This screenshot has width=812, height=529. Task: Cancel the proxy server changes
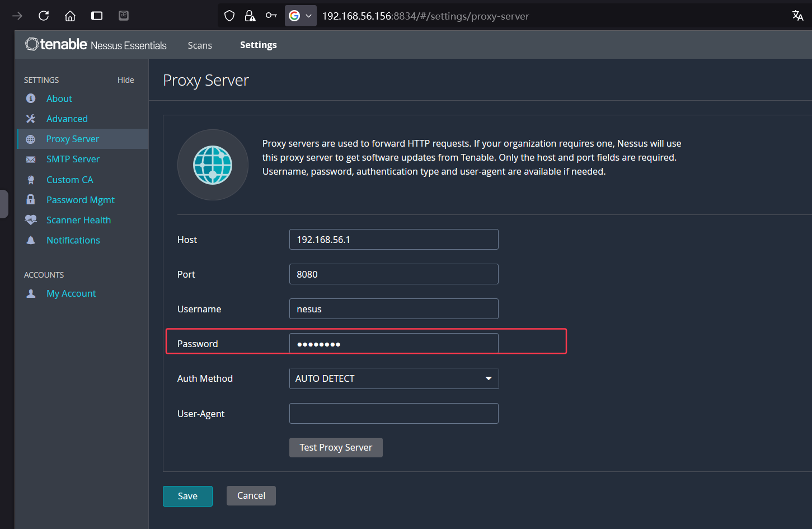pos(251,495)
